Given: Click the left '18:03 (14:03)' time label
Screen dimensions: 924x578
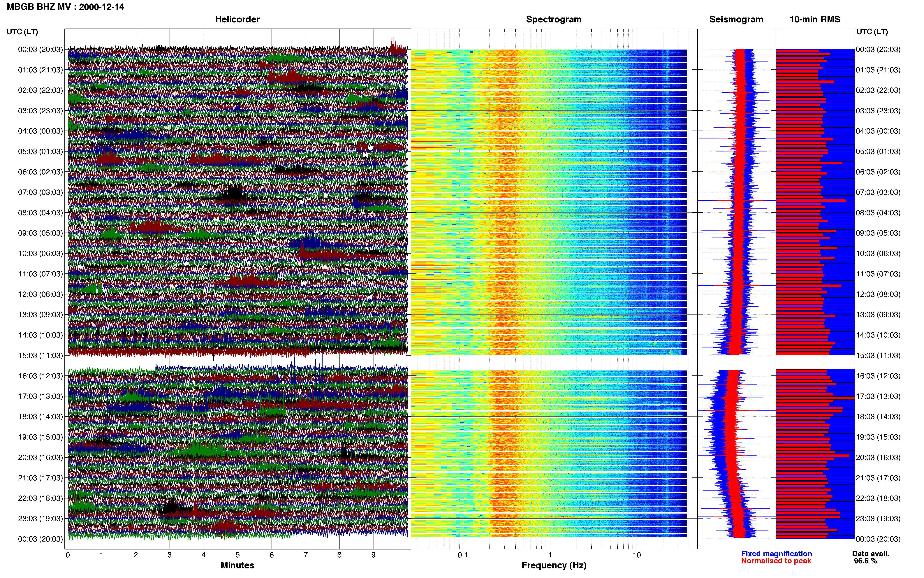Looking at the screenshot, I should 40,417.
